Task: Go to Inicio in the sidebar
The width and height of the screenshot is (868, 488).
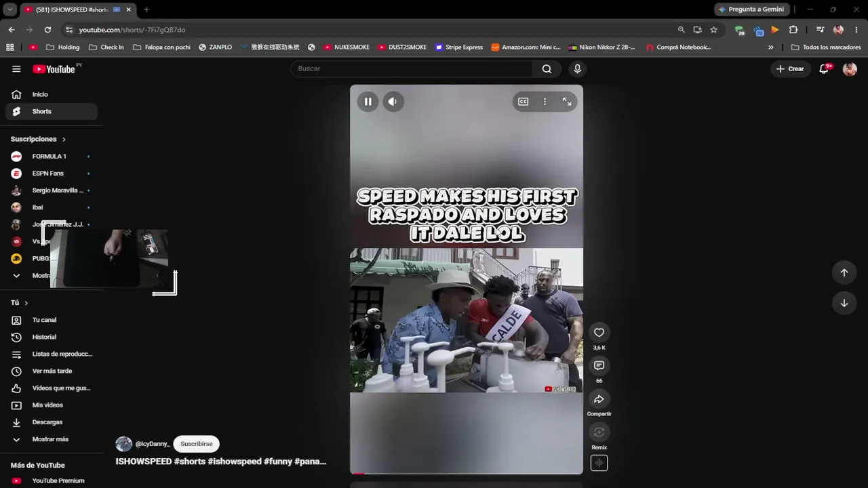Action: 52,94
